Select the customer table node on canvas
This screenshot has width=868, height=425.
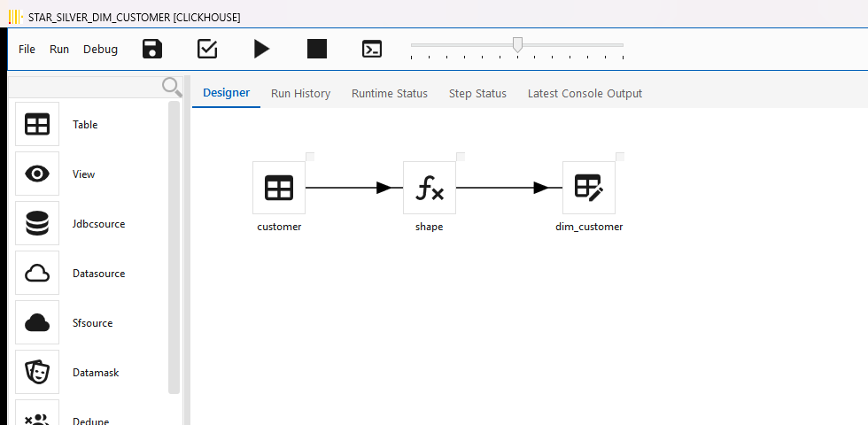click(279, 188)
